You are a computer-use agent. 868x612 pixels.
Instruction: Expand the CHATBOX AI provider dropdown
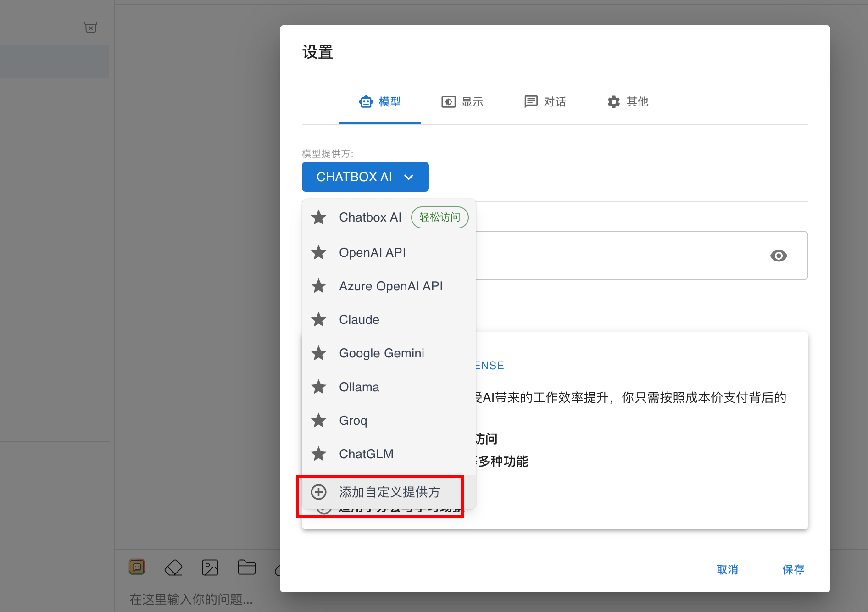coord(365,177)
